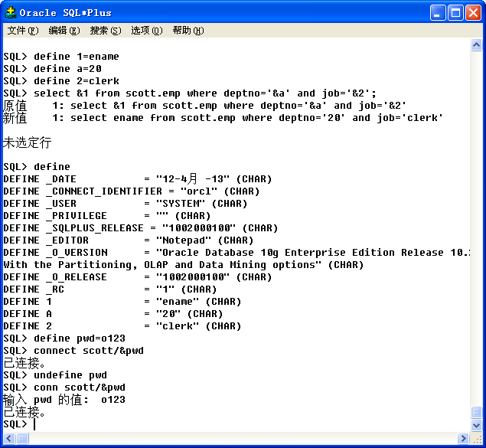The height and width of the screenshot is (448, 486).
Task: Click the empty SQL> prompt at bottom
Action: (19, 424)
